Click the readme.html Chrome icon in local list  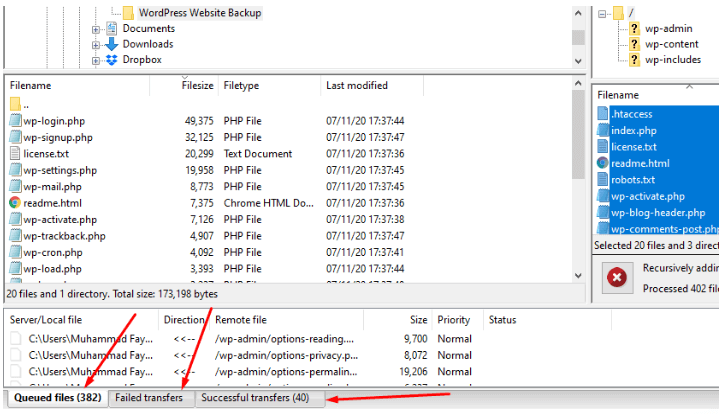tap(15, 203)
